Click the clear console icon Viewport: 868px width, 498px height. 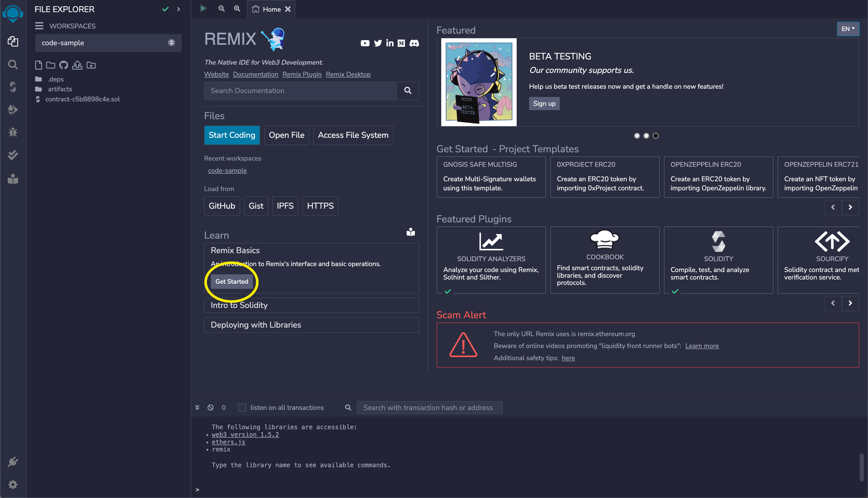tap(211, 407)
